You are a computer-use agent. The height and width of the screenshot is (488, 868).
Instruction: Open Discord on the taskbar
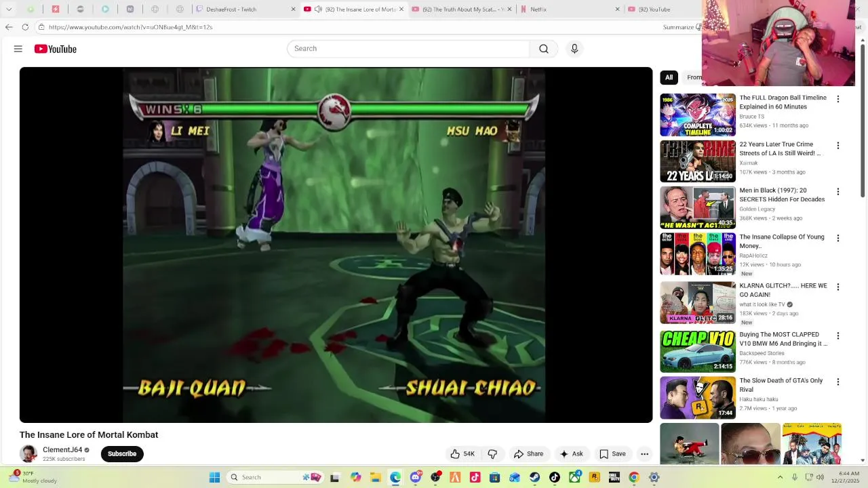tap(415, 477)
